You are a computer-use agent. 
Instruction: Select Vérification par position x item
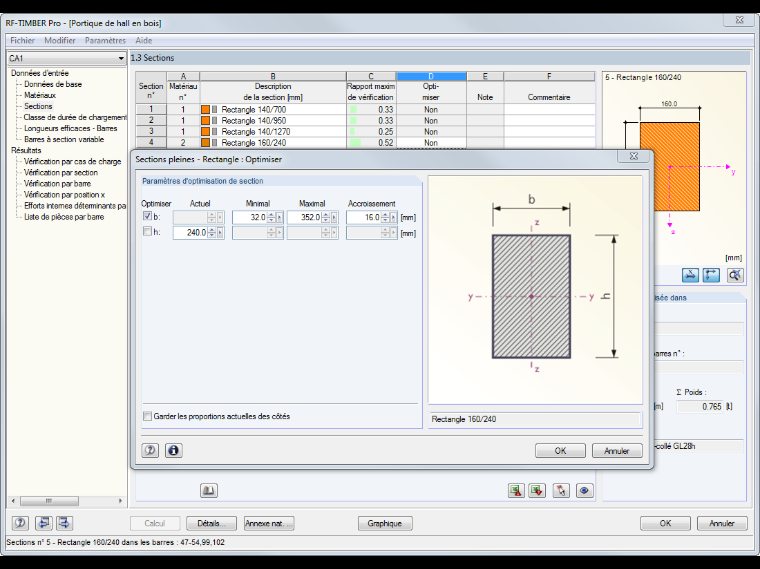pos(64,195)
